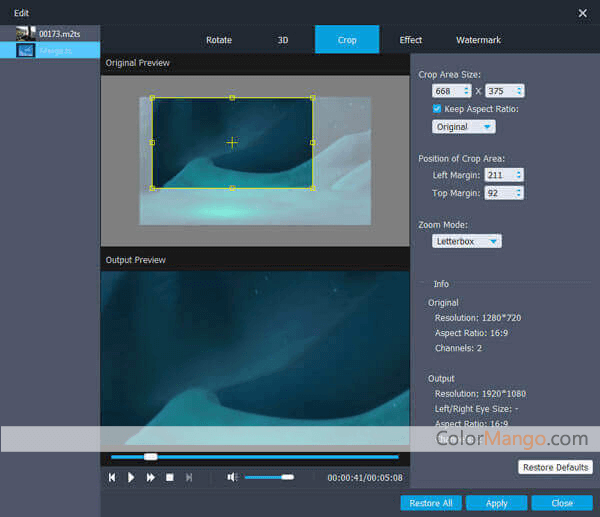Click the playback progress slider handle
600x517 pixels.
(x=151, y=457)
